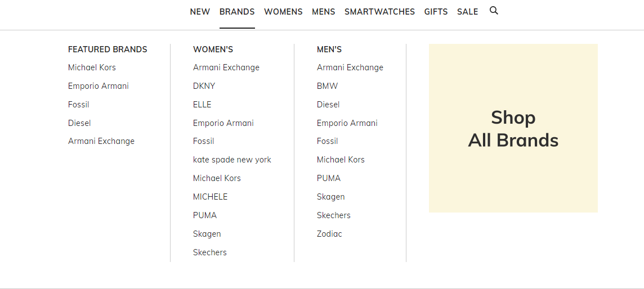The height and width of the screenshot is (289, 644).
Task: Open Skagen under the Men's brands
Action: pos(330,197)
